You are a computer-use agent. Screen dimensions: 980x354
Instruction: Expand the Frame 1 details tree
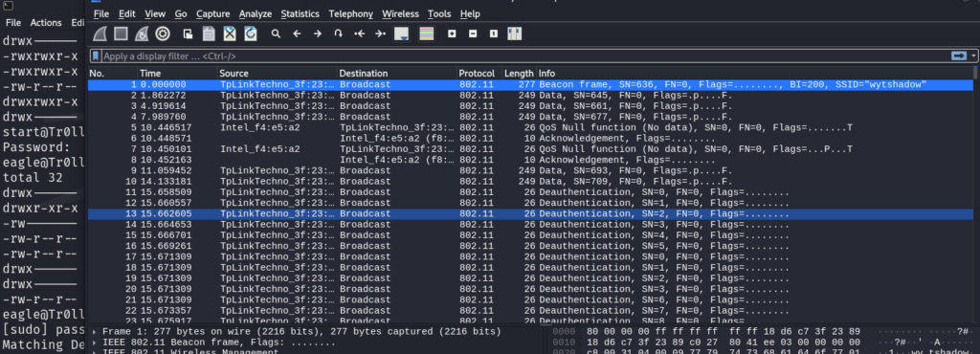95,332
